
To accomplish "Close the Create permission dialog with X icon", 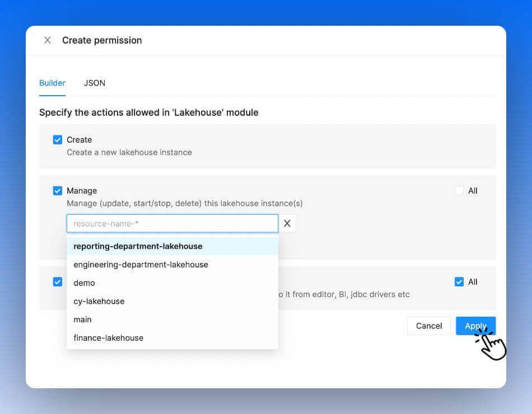I will (48, 40).
